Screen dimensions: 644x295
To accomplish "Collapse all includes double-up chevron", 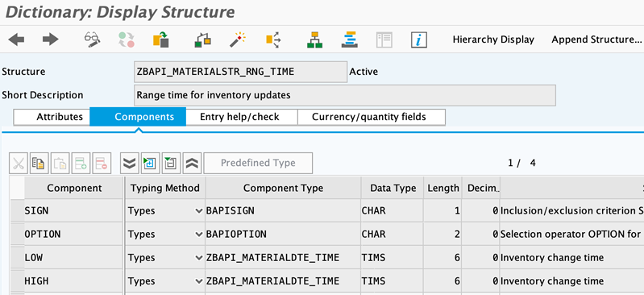I will [x=192, y=164].
